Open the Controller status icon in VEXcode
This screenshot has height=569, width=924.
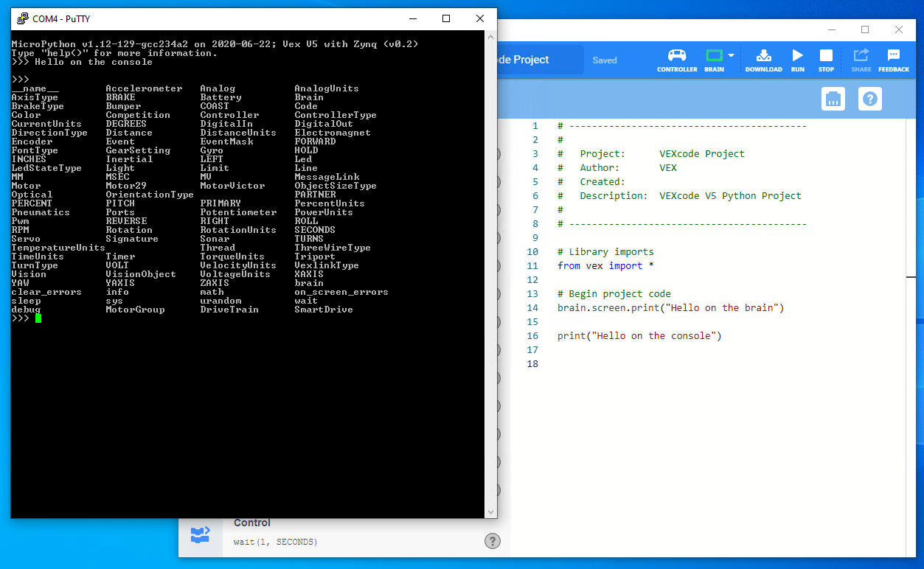677,60
